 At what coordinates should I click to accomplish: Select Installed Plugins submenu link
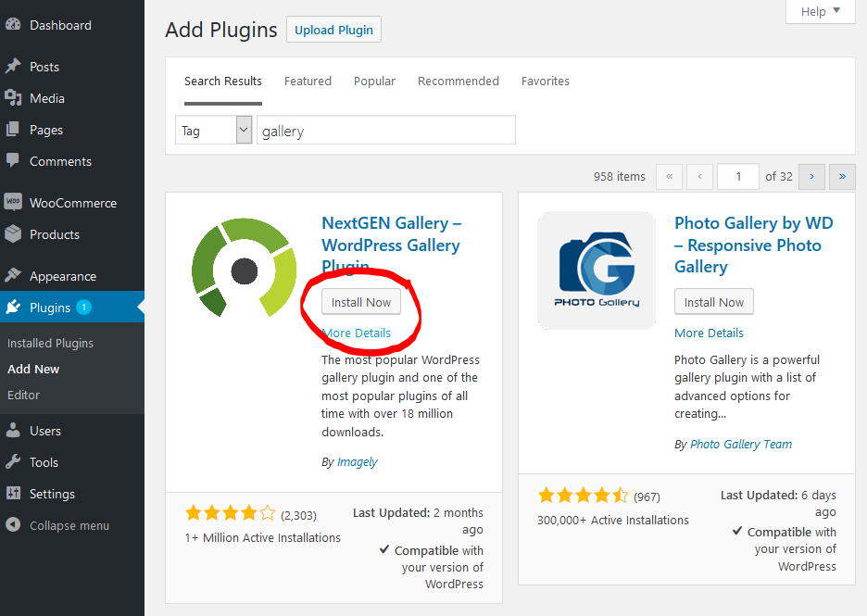50,343
